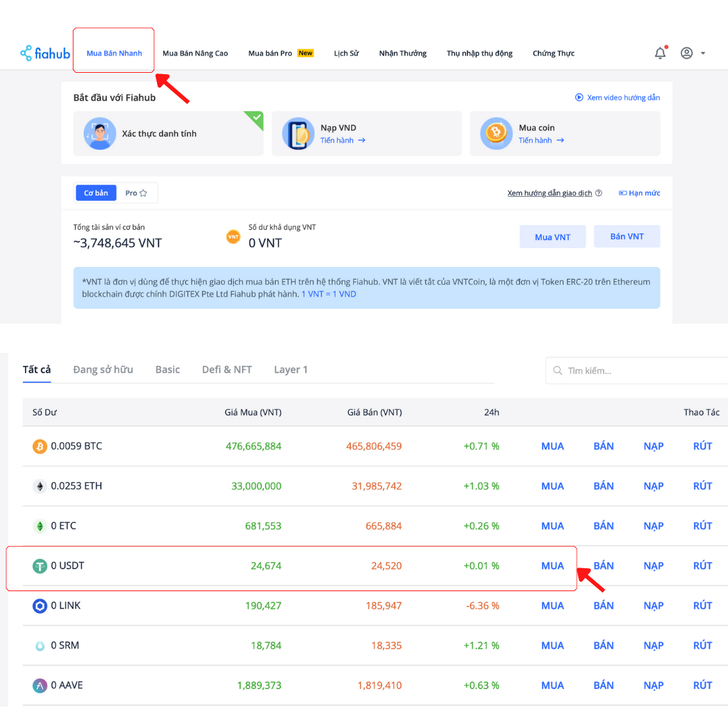
Task: Click the 24h column header
Action: (x=491, y=413)
